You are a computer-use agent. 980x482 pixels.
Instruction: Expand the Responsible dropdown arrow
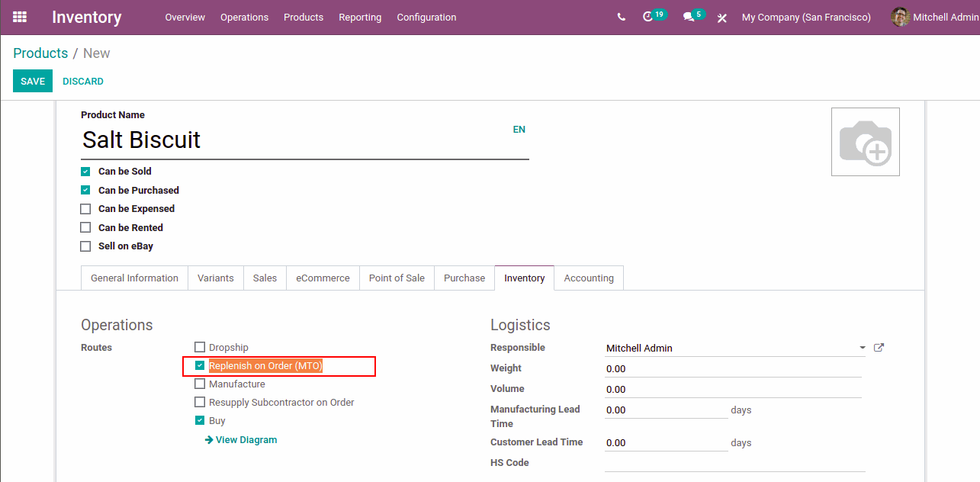863,348
